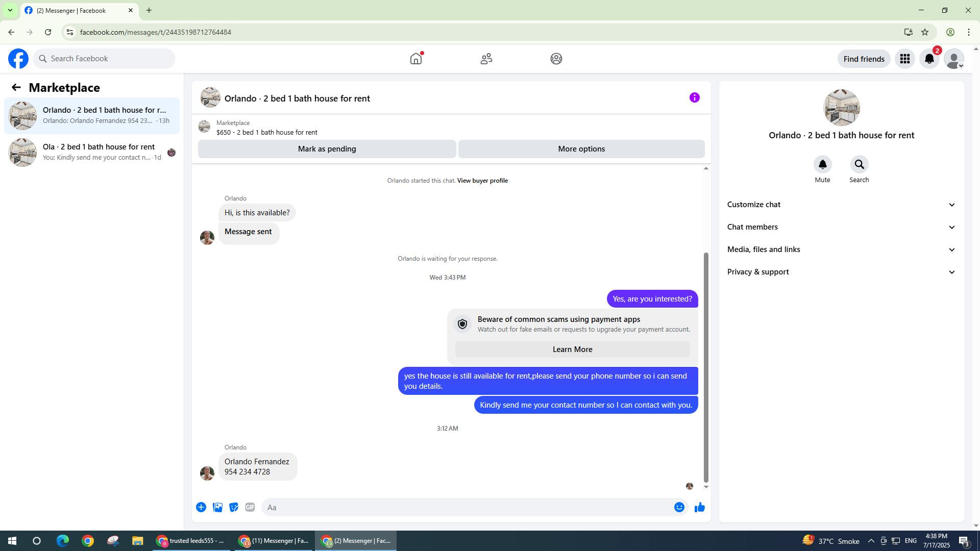Image resolution: width=980 pixels, height=551 pixels.
Task: Click the Mark as pending button
Action: pos(327,149)
